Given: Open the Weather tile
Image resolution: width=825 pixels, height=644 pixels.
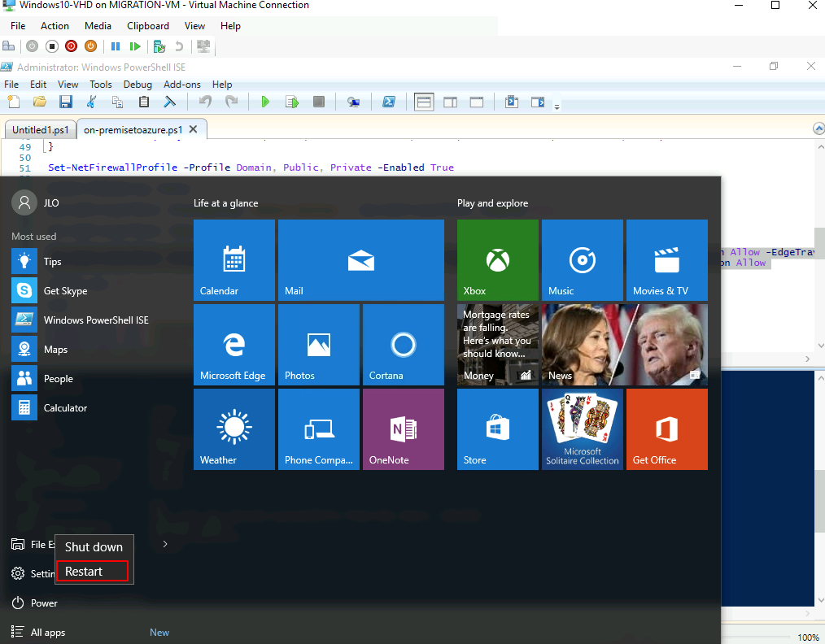Looking at the screenshot, I should (234, 429).
